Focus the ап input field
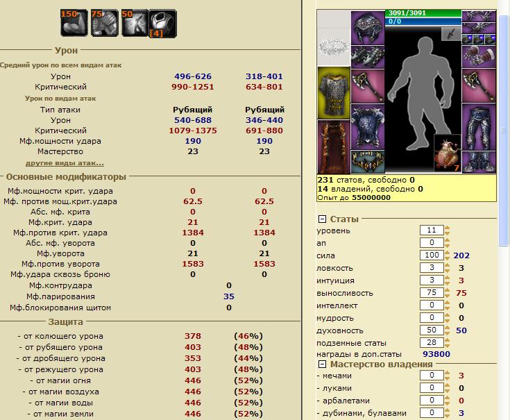The image size is (510, 420). point(432,243)
